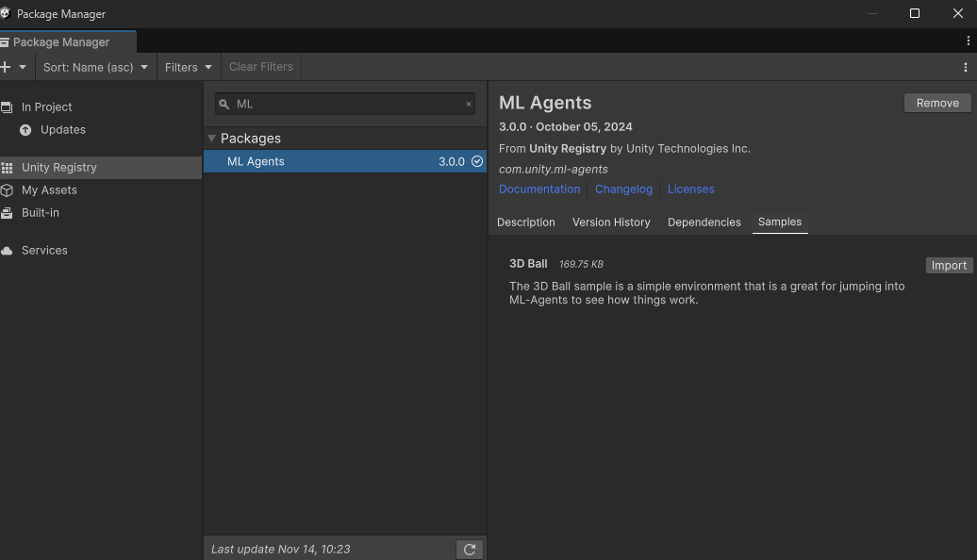This screenshot has width=977, height=560.
Task: Open the Filters dropdown
Action: point(189,67)
